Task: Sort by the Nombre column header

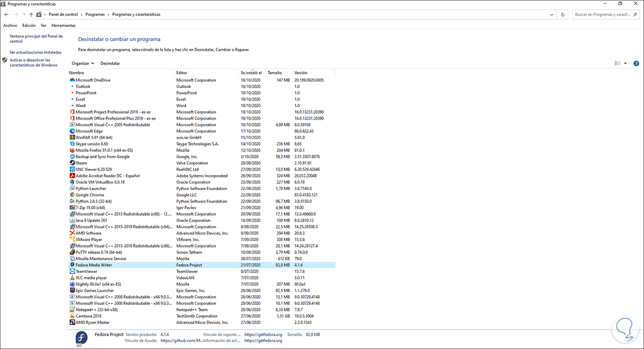Action: click(x=121, y=72)
